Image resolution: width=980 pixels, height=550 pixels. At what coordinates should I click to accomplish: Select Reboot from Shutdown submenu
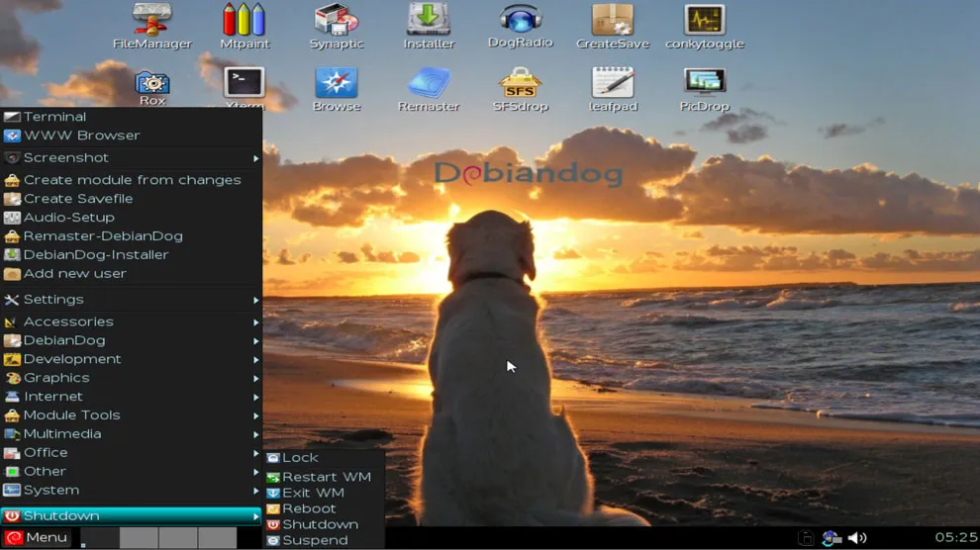(x=309, y=508)
